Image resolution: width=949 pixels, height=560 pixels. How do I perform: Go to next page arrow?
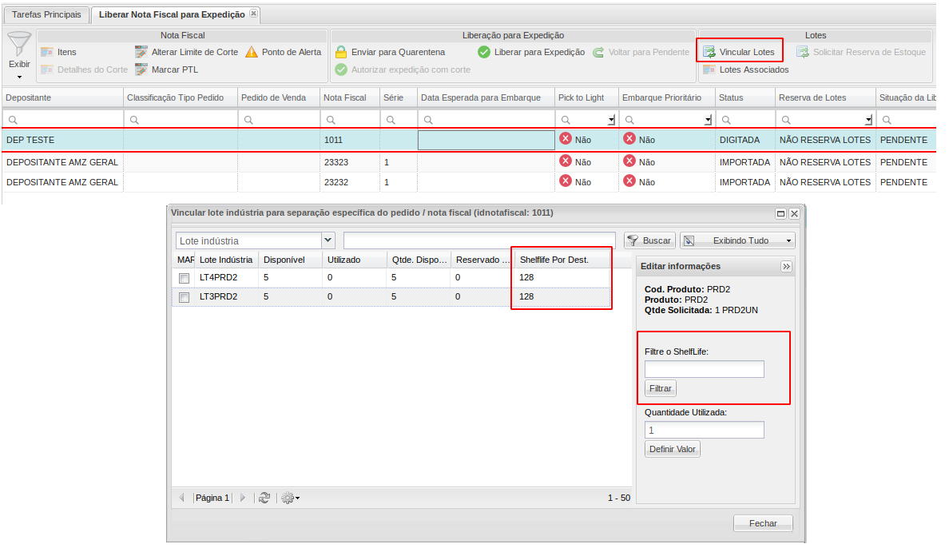pos(243,498)
